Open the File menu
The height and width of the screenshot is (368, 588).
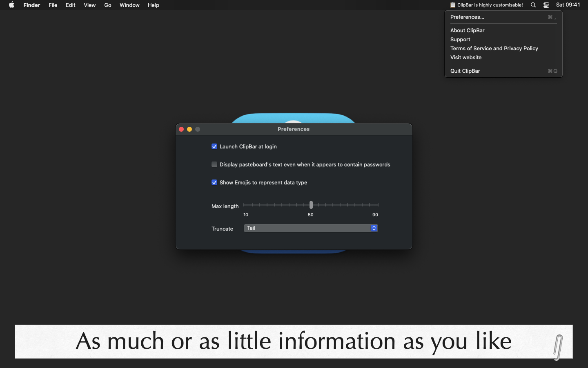[x=53, y=5]
